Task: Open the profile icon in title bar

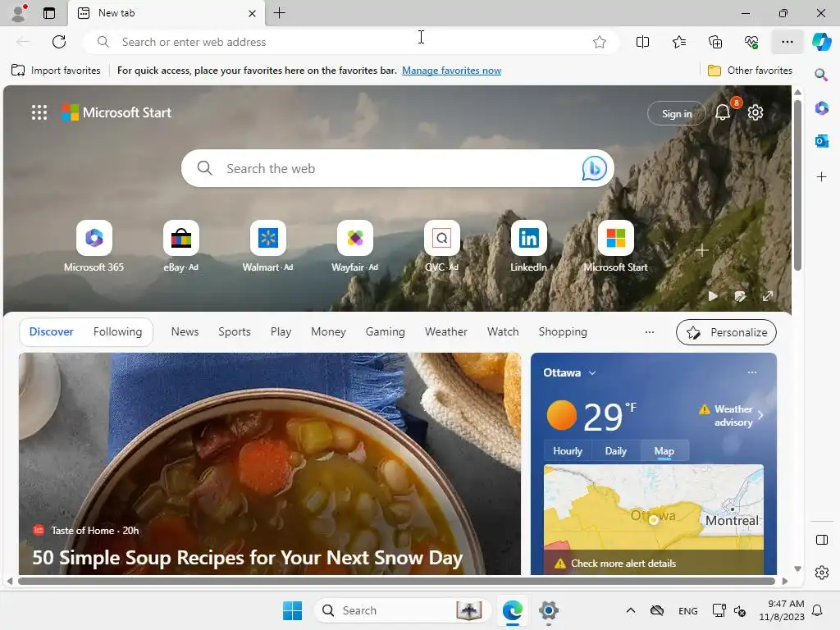Action: click(x=19, y=13)
